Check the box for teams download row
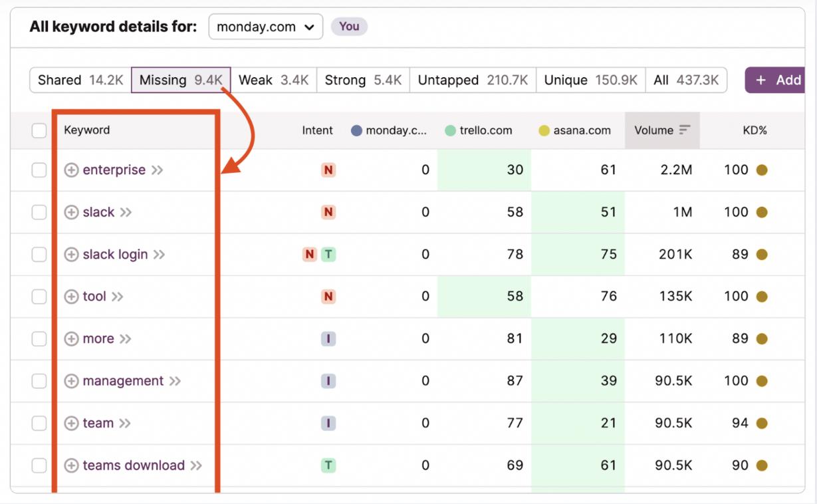 [x=39, y=465]
